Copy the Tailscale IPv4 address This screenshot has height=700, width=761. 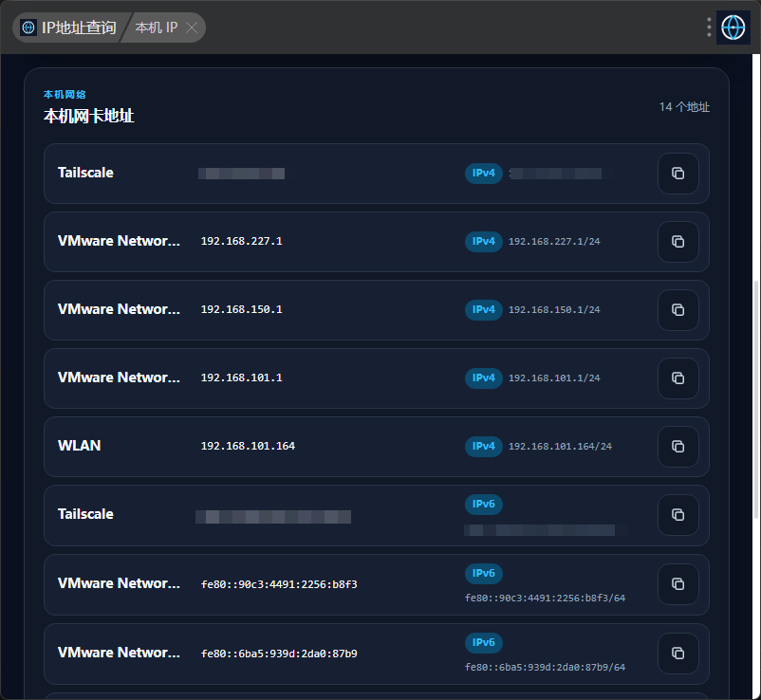click(x=678, y=174)
